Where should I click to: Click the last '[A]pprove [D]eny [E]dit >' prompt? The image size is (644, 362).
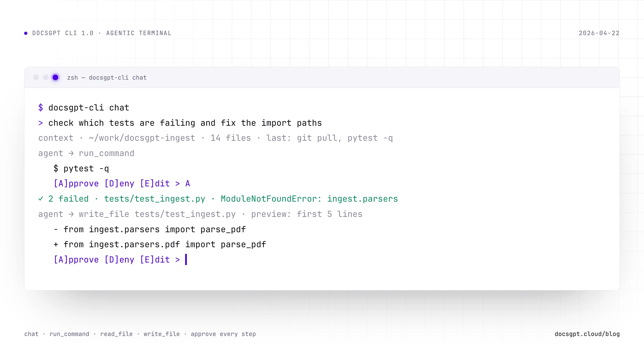[x=117, y=260]
